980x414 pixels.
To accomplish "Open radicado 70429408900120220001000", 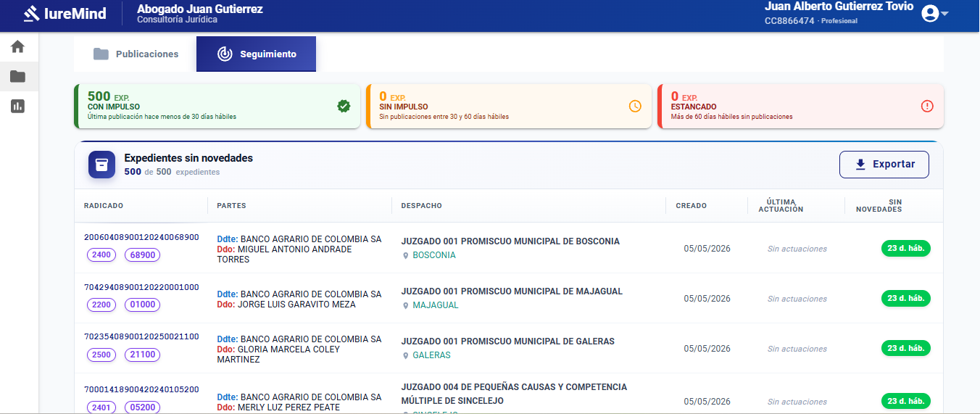I will pos(141,287).
